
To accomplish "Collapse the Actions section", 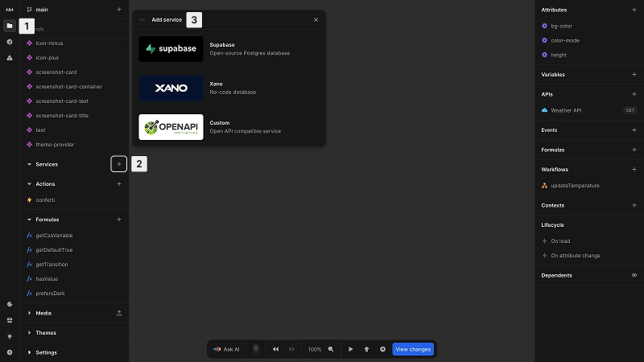I will [x=29, y=184].
